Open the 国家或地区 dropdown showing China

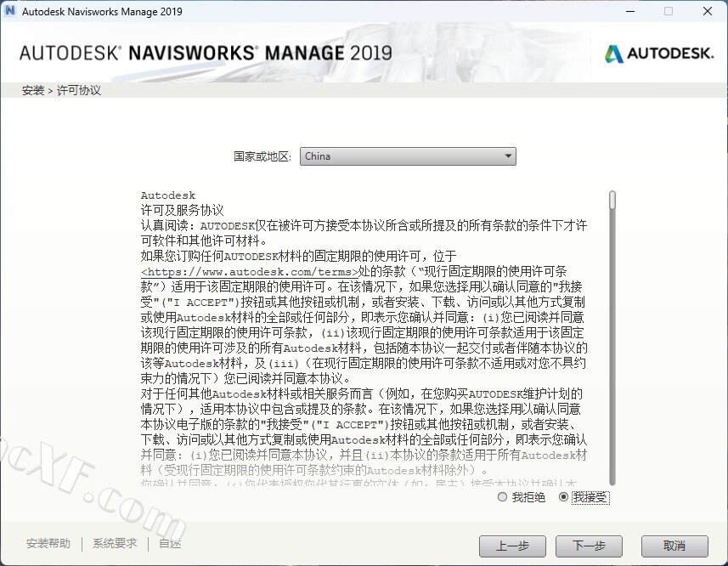tap(408, 156)
